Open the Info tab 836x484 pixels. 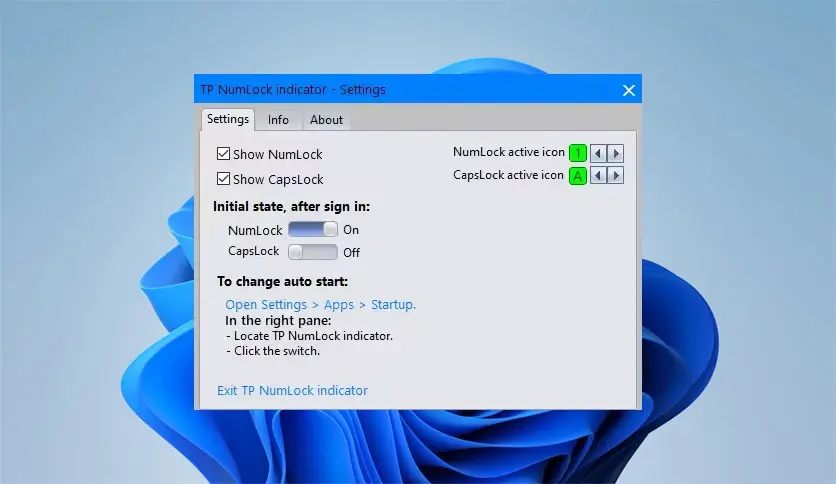pyautogui.click(x=278, y=120)
